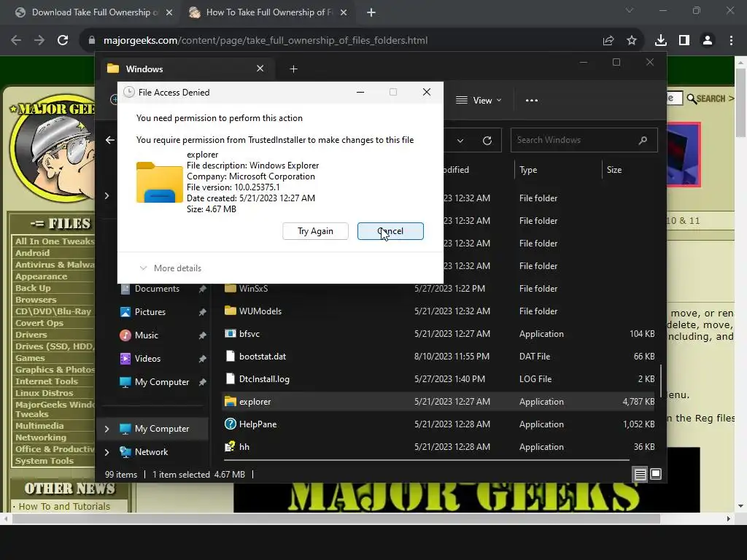The width and height of the screenshot is (747, 560).
Task: Open Videos in the navigation pane
Action: [x=147, y=359]
